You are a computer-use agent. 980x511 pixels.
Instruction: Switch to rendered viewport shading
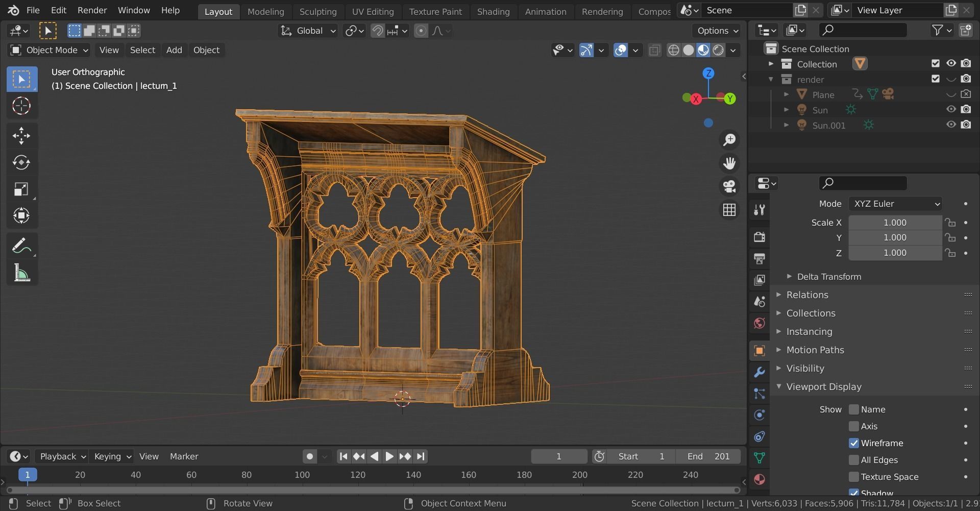coord(718,50)
